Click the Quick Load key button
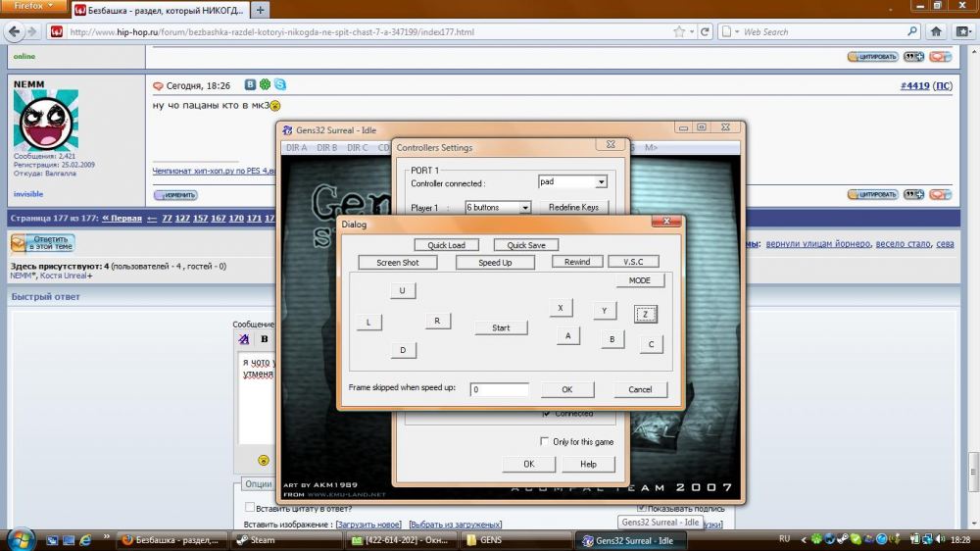 [446, 245]
